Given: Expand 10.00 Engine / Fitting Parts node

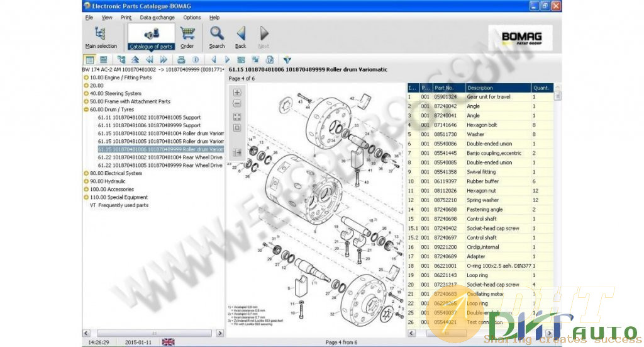Looking at the screenshot, I should tap(86, 77).
